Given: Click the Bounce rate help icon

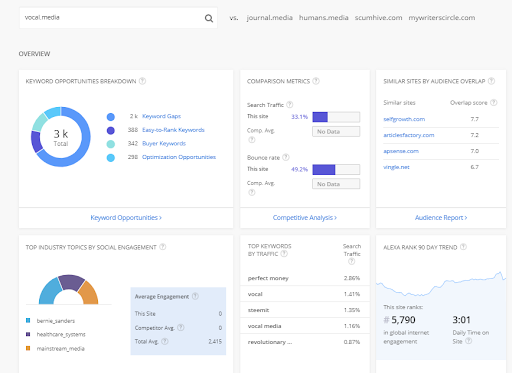Looking at the screenshot, I should [286, 157].
